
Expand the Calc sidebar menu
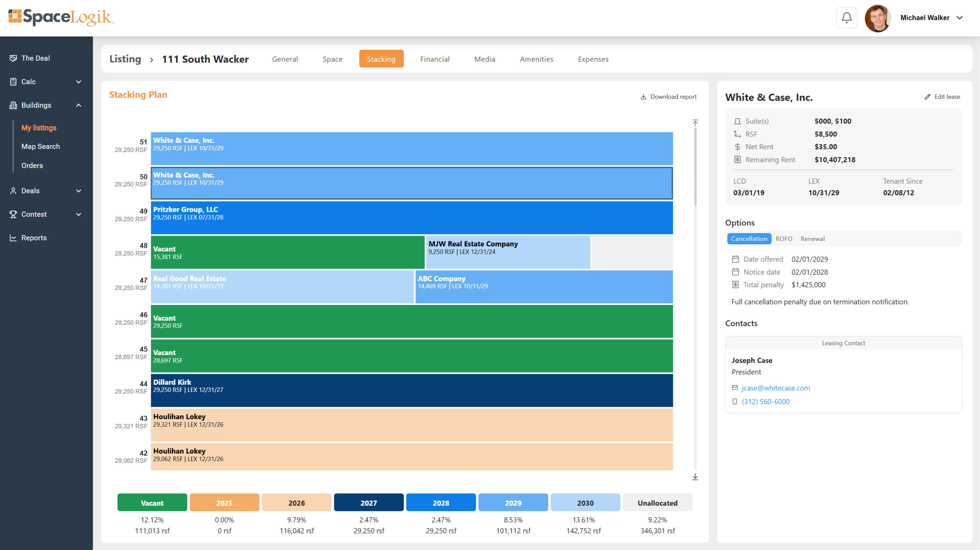point(78,82)
